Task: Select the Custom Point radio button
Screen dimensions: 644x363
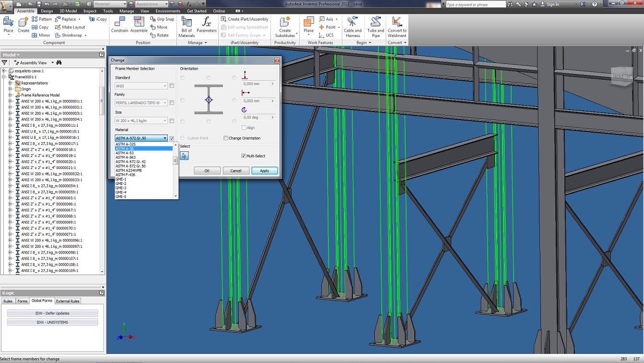Action: click(x=183, y=138)
